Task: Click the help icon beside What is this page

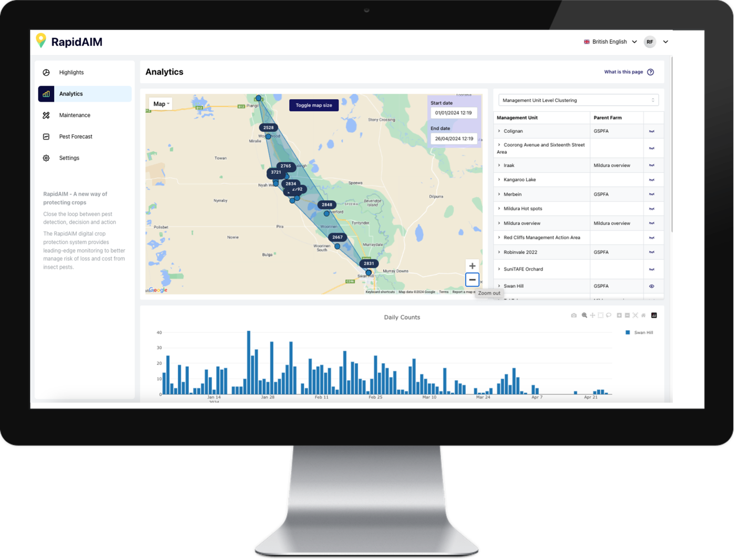Action: (650, 72)
